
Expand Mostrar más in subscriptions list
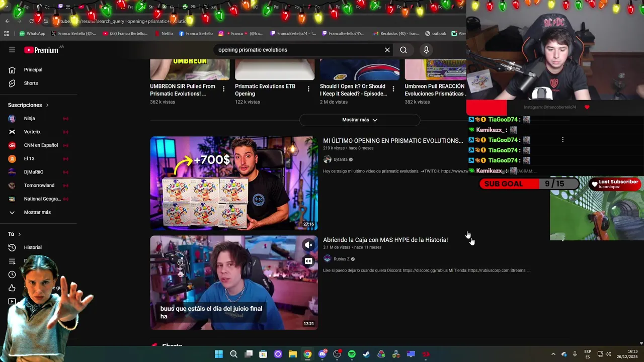(38, 212)
